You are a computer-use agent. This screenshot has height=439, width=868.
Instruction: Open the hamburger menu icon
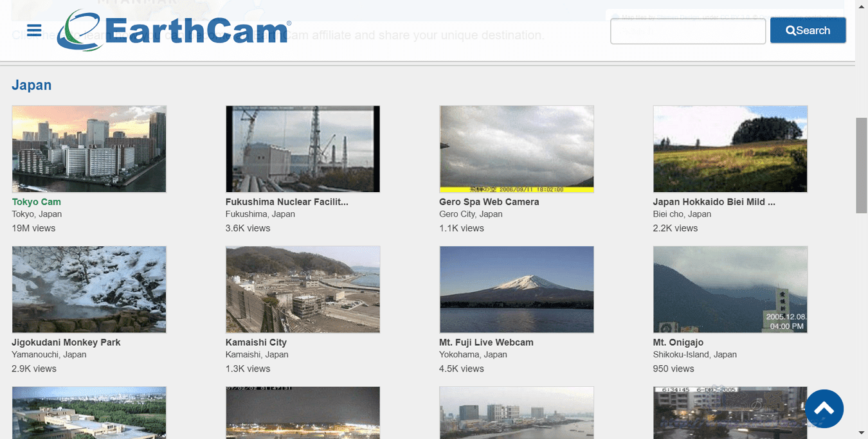34,30
